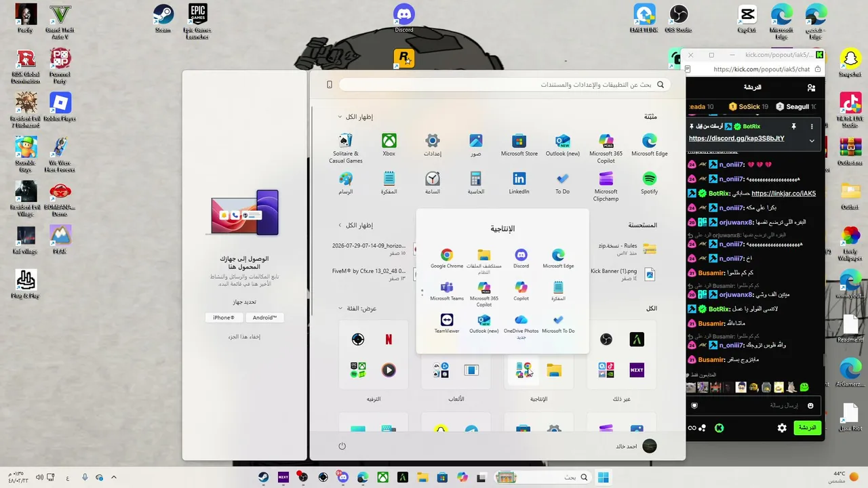This screenshot has height=488, width=868.
Task: Open the الساعة (Clock) app
Action: (x=433, y=183)
